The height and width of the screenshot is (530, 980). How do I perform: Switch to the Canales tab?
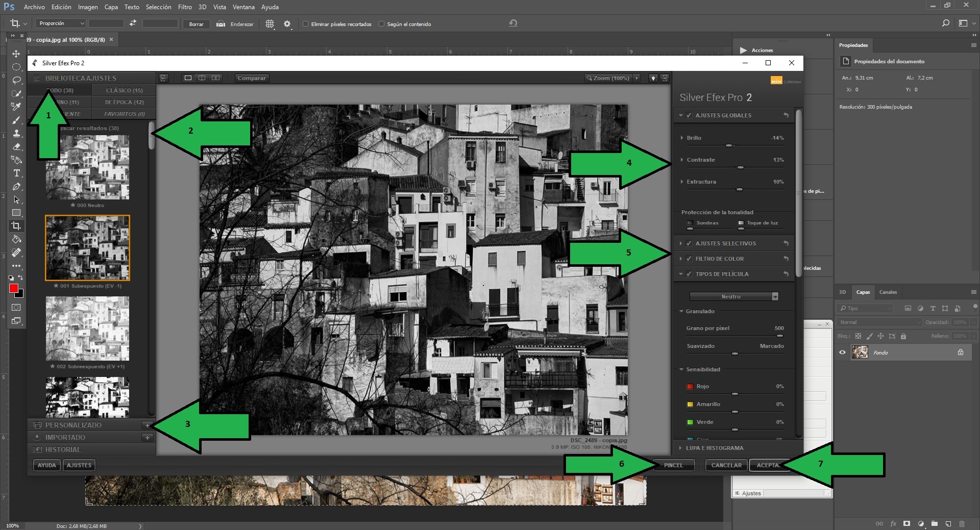(x=888, y=292)
